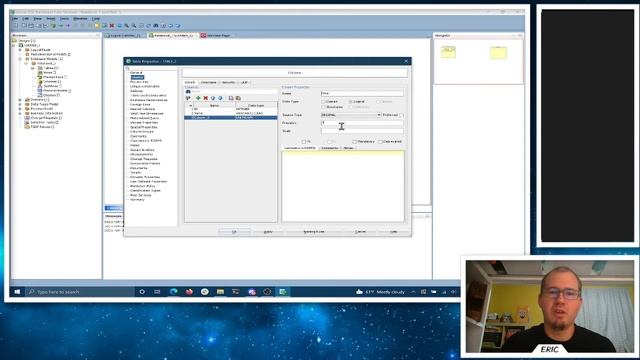Open the Tools menu
Image resolution: width=640 pixels, height=360 pixels.
pyautogui.click(x=64, y=19)
